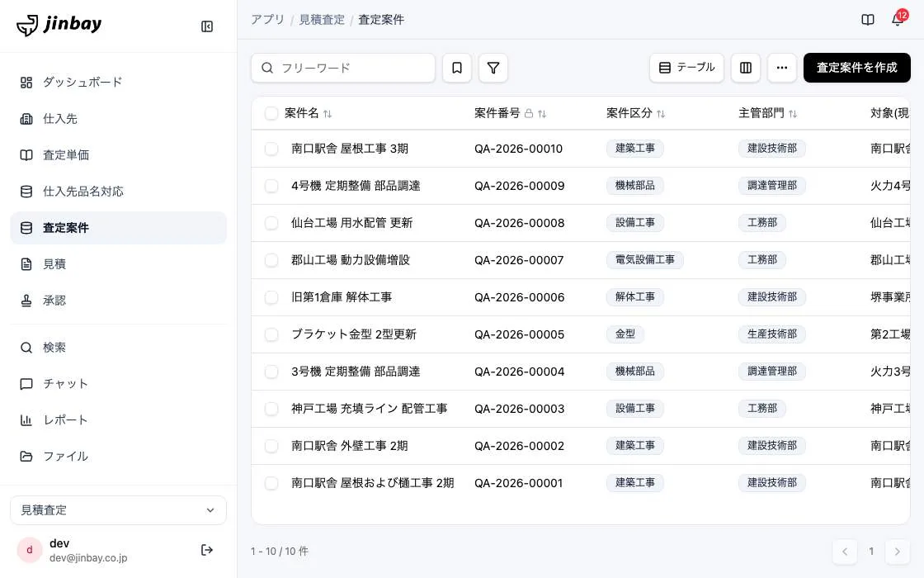Click case name 神戸工場 充填ライン 配管工事
This screenshot has height=578, width=924.
(x=369, y=409)
